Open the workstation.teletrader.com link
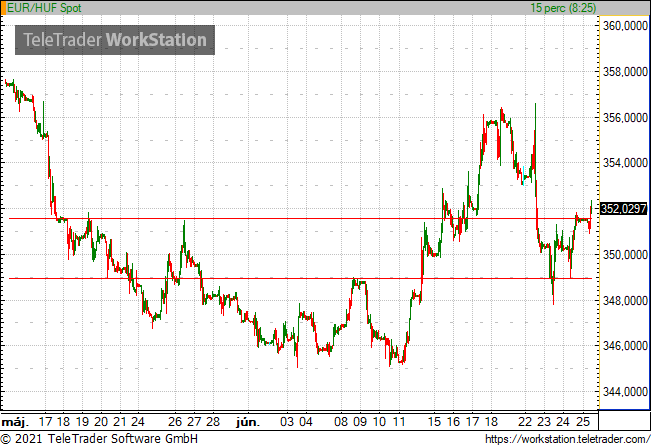 click(568, 439)
